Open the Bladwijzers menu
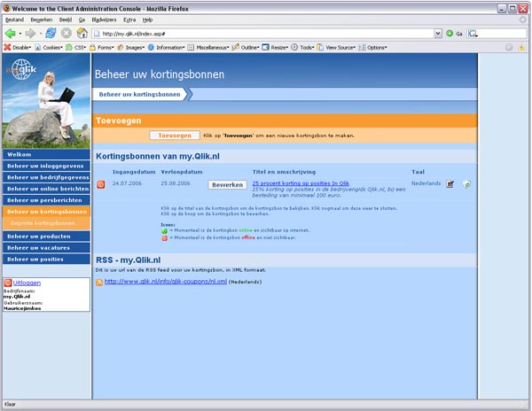This screenshot has width=532, height=411. tap(105, 19)
